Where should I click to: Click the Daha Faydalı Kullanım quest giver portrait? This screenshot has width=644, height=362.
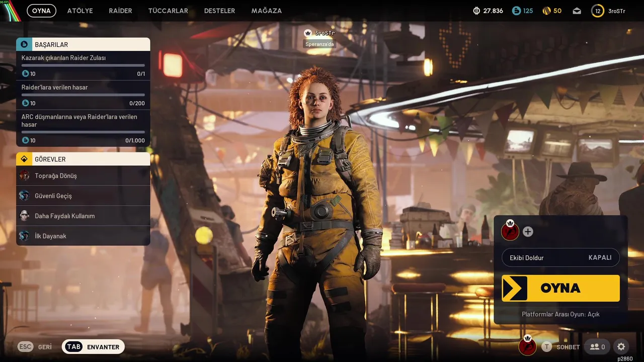[24, 216]
